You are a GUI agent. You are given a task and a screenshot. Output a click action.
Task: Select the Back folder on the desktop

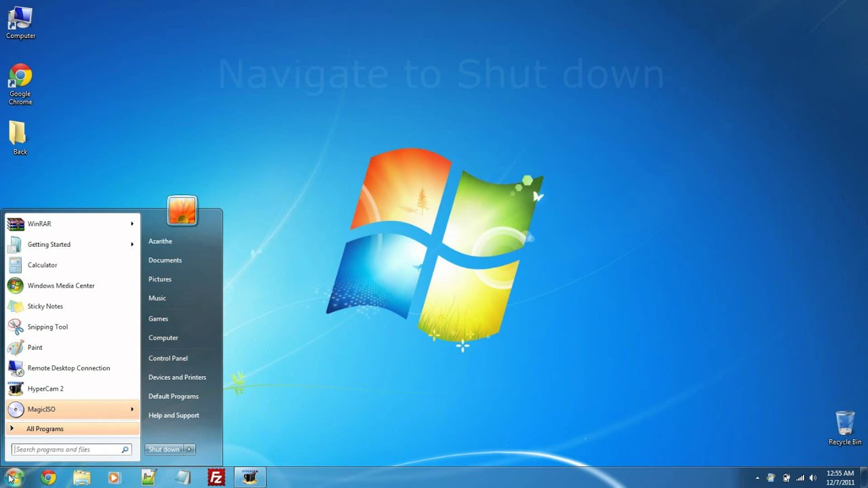coord(20,138)
